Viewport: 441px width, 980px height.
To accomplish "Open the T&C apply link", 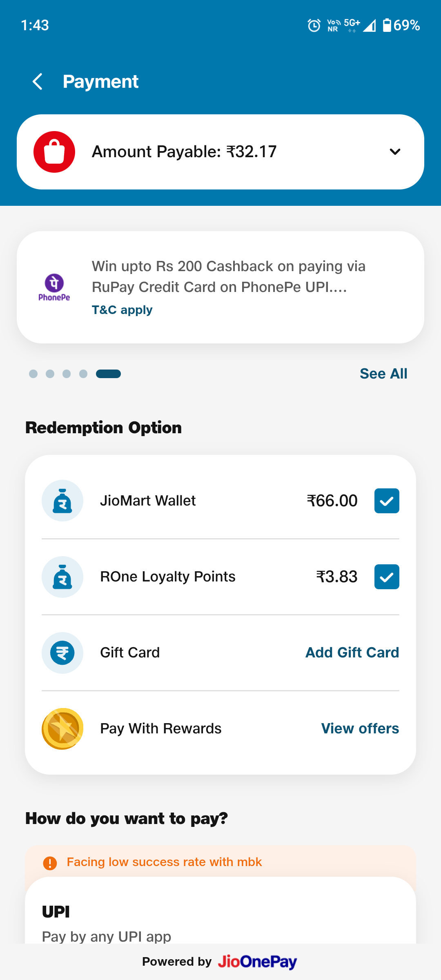I will coord(122,310).
